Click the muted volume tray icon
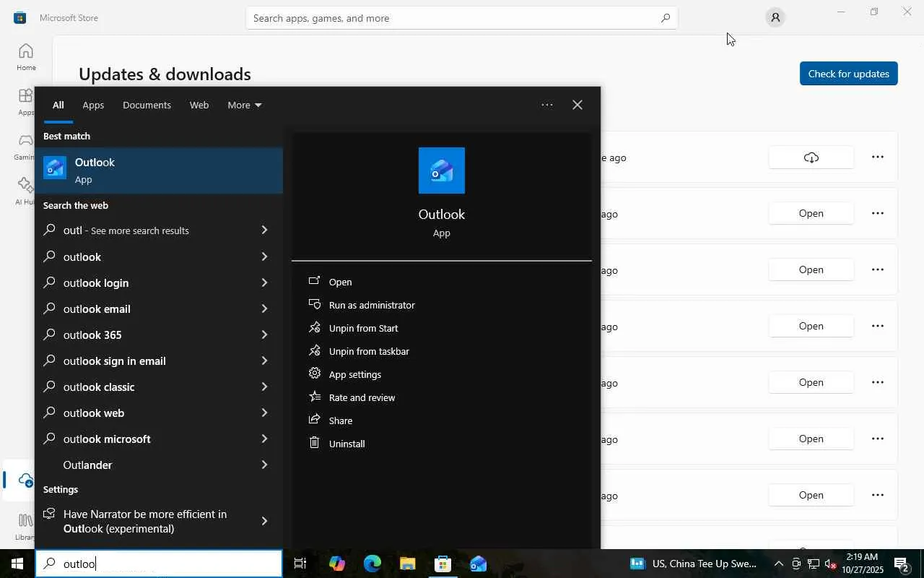Image resolution: width=924 pixels, height=578 pixels. tap(830, 564)
